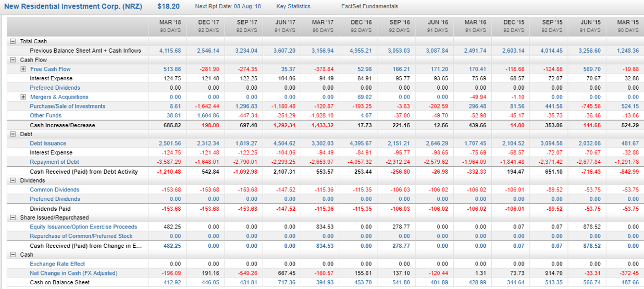Open Repurchase of Common/Preferred Stock link

pyautogui.click(x=81, y=236)
